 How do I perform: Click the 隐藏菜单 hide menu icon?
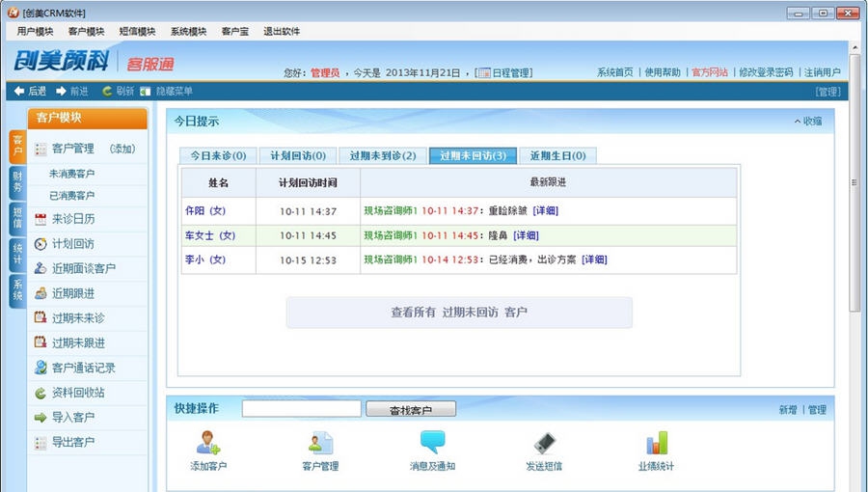pyautogui.click(x=145, y=91)
